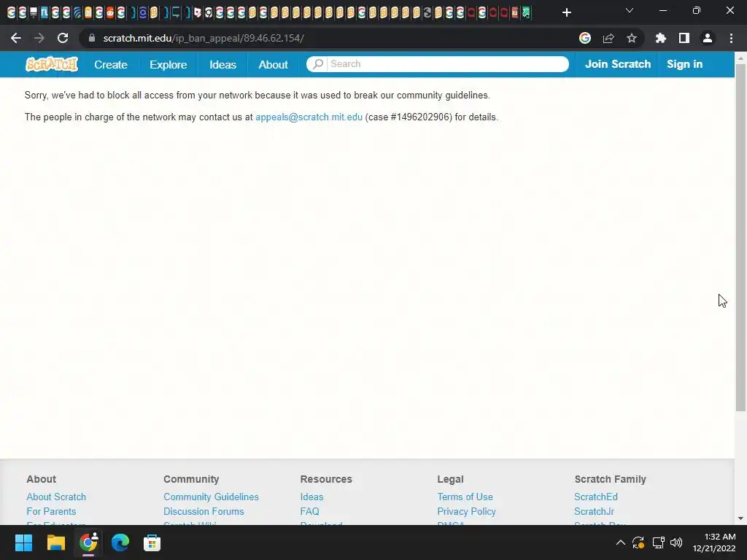Click the network tray icon
Viewport: 747px width, 560px height.
pyautogui.click(x=659, y=542)
